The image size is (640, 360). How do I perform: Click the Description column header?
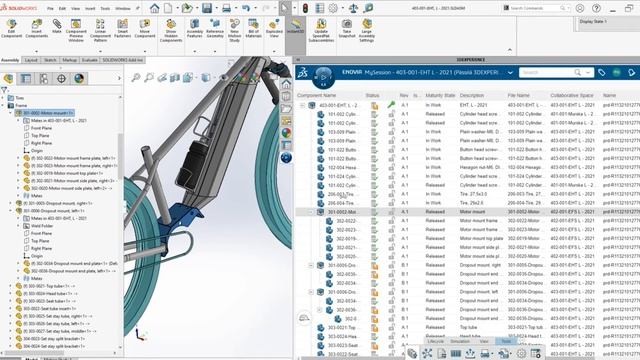472,96
